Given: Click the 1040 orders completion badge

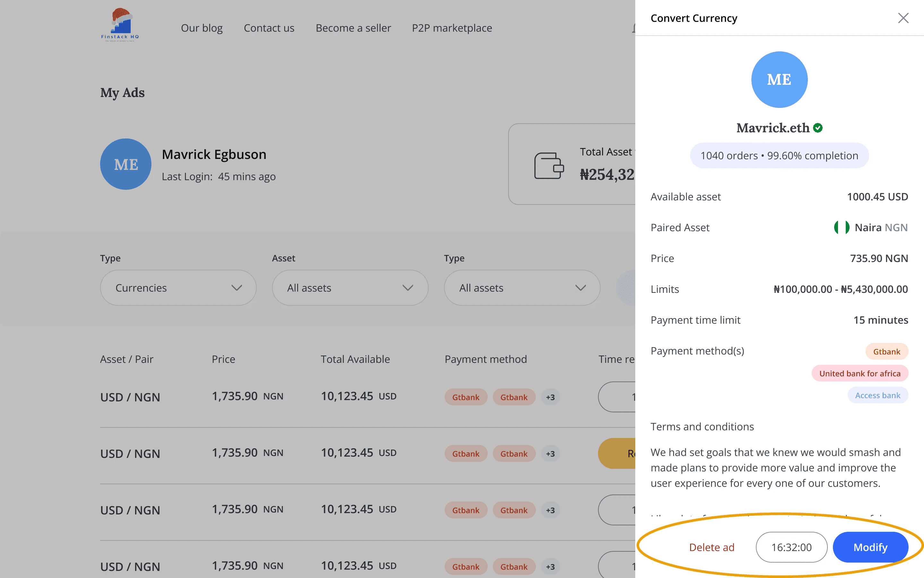Looking at the screenshot, I should click(779, 156).
